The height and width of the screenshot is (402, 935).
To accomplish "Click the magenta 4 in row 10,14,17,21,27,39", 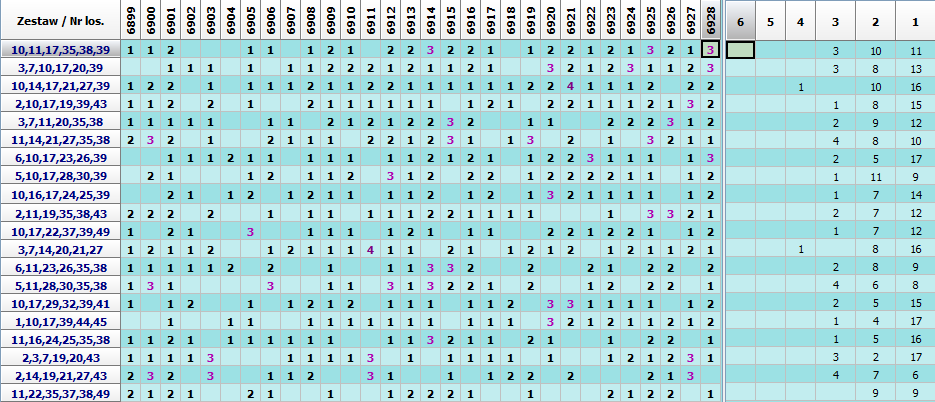I will click(x=570, y=86).
